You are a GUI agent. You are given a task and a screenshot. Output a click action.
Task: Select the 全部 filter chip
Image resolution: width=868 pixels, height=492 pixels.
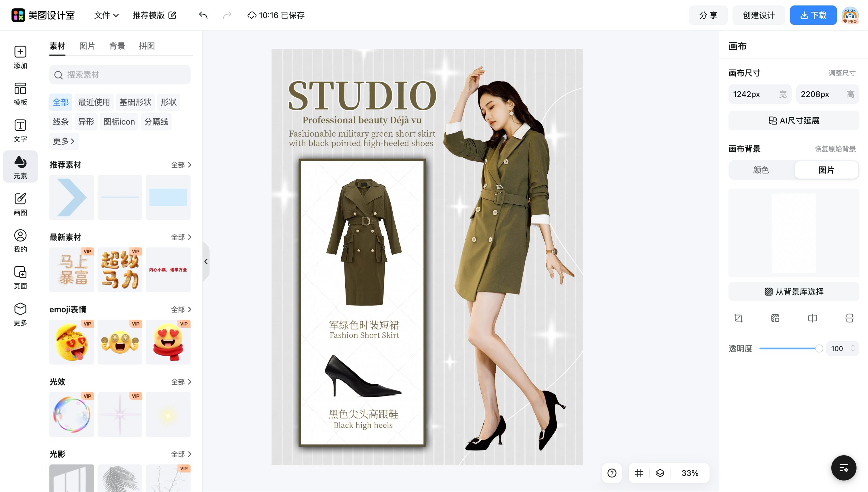61,102
